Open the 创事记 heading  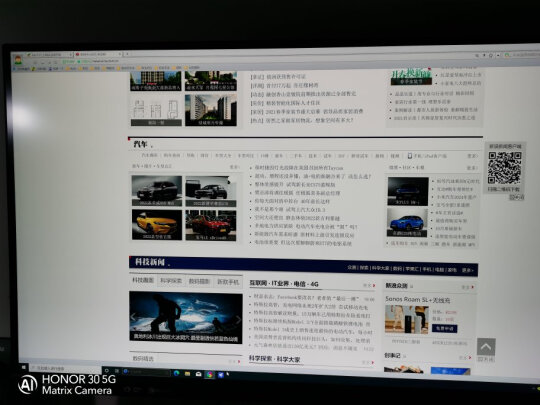point(392,355)
